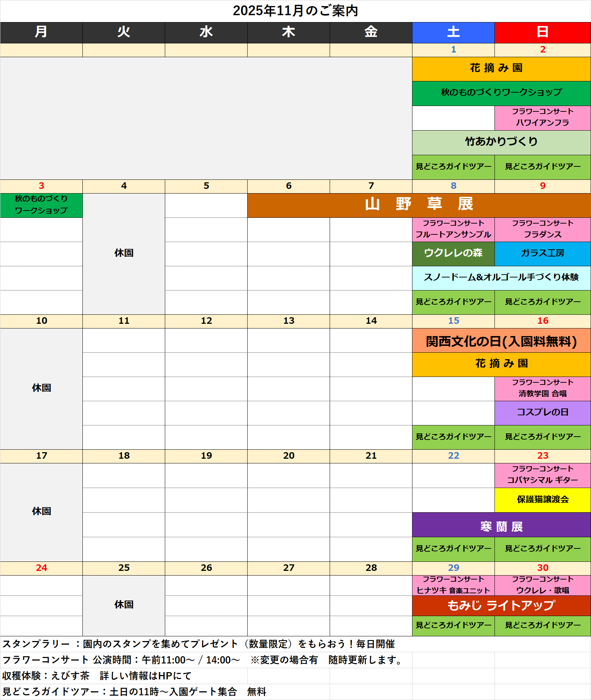Select 秋のものづくりワークショップ on Monday the 3rd
The height and width of the screenshot is (700, 591).
point(41,205)
